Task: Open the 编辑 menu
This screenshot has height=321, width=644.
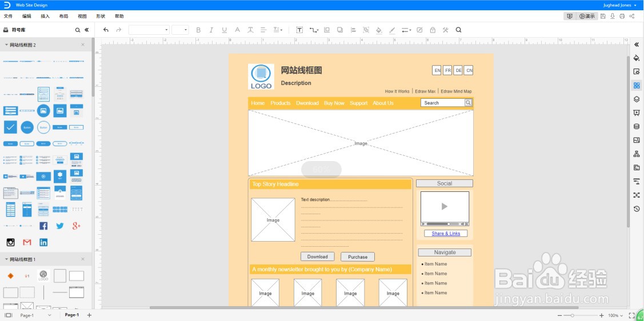Action: [x=27, y=17]
